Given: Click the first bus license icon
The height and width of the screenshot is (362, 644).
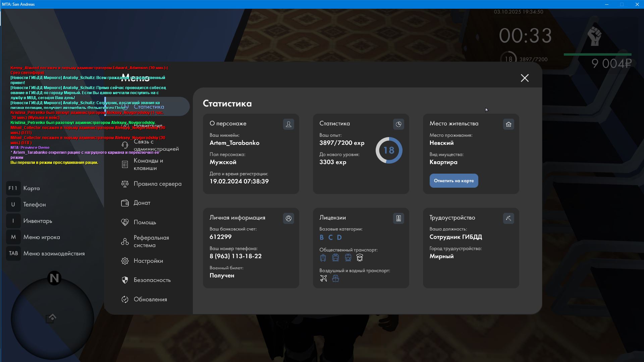Looking at the screenshot, I should [x=323, y=258].
